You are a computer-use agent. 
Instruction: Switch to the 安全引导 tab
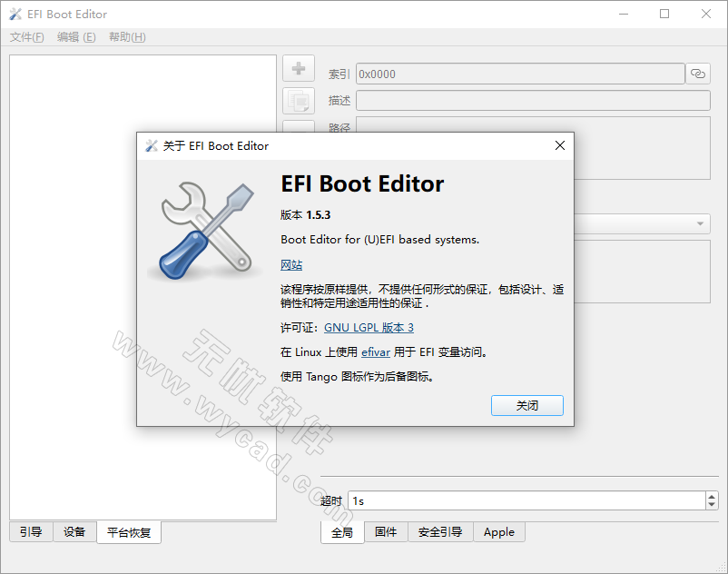[440, 532]
